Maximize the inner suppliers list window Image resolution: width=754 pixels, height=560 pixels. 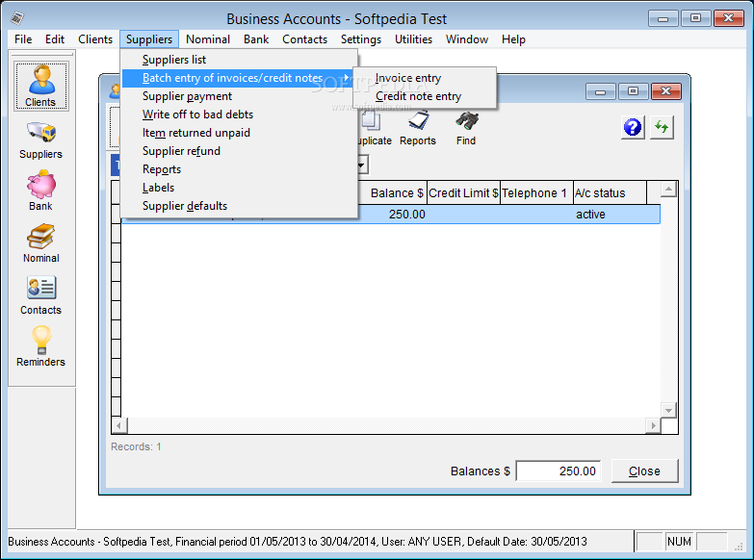tap(633, 91)
